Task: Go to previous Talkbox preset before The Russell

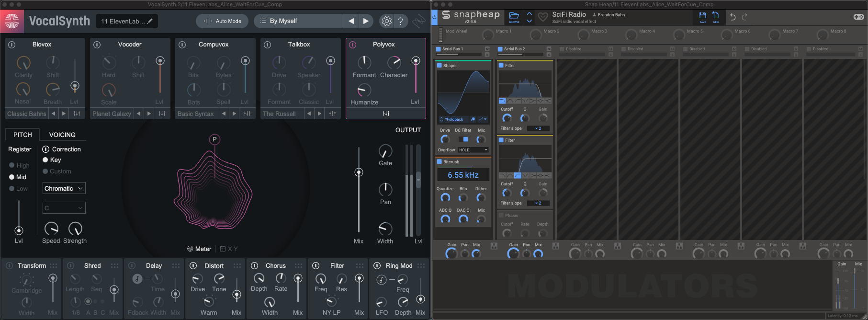Action: click(x=309, y=114)
